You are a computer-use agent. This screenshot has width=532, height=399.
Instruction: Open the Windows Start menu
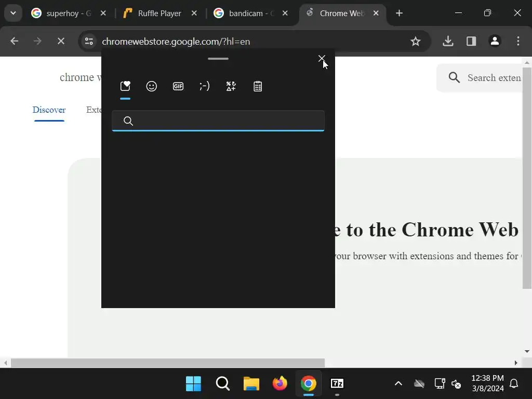click(x=193, y=384)
